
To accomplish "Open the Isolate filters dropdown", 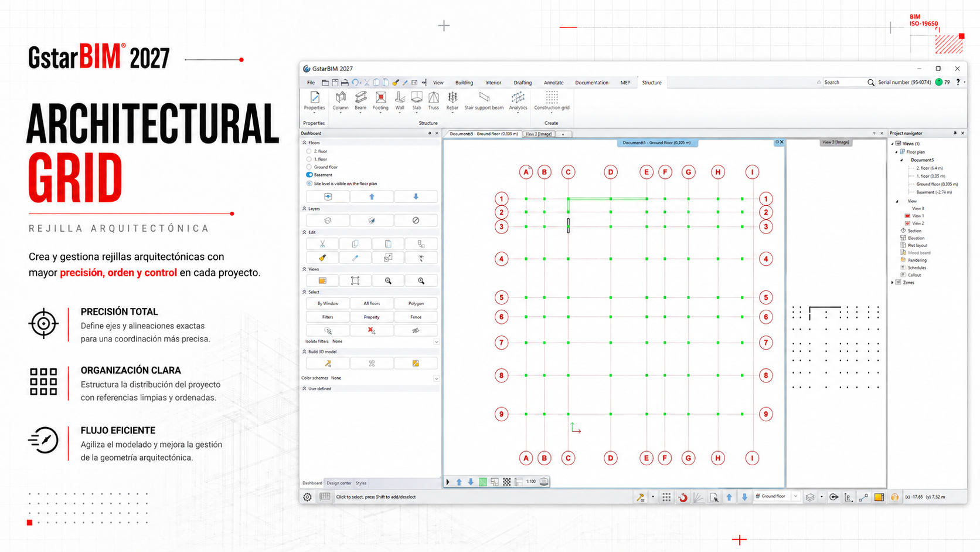I will (436, 341).
